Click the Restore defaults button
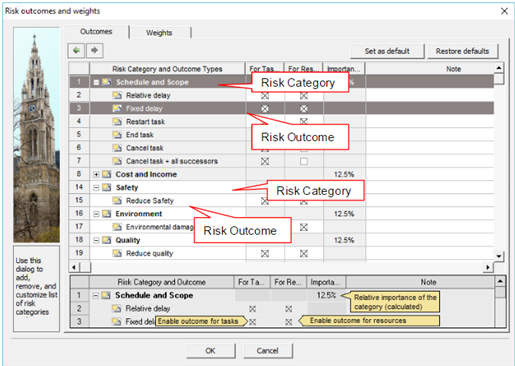Viewport: 515px width, 366px height. (462, 51)
